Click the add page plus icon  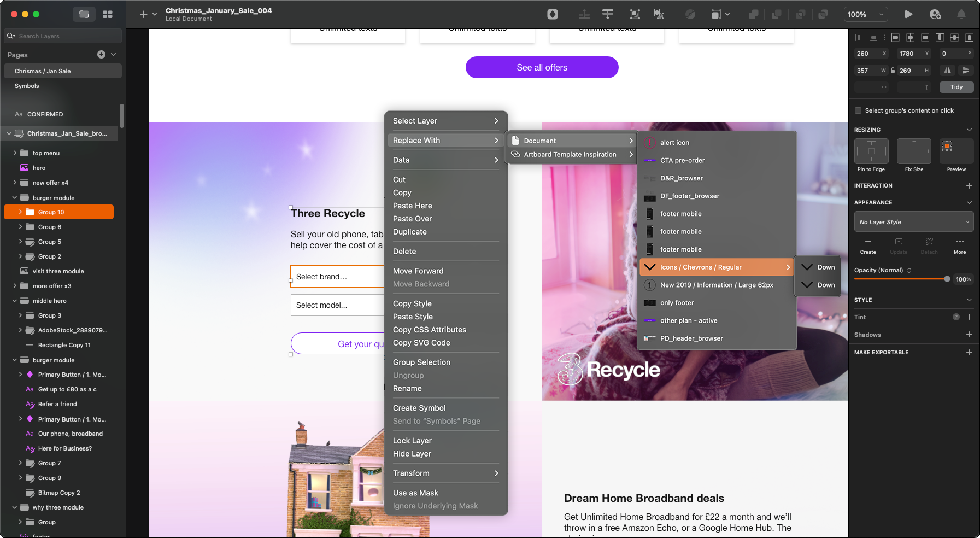[x=101, y=54]
